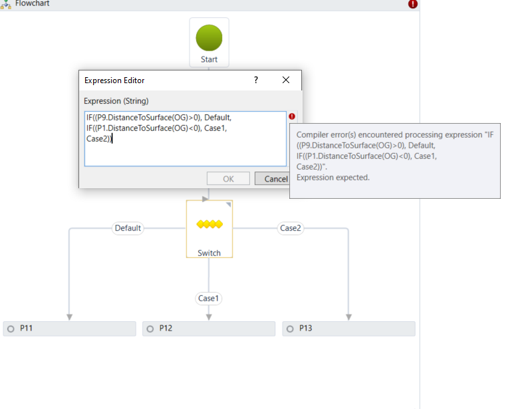Viewport: 532px width, 409px height.
Task: Click the Expression (String) label
Action: coord(116,101)
